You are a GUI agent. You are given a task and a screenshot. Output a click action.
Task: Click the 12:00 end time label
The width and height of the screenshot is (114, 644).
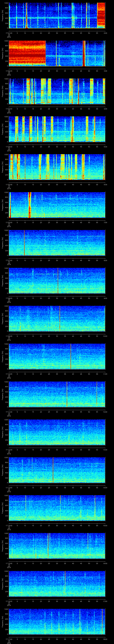point(105,412)
